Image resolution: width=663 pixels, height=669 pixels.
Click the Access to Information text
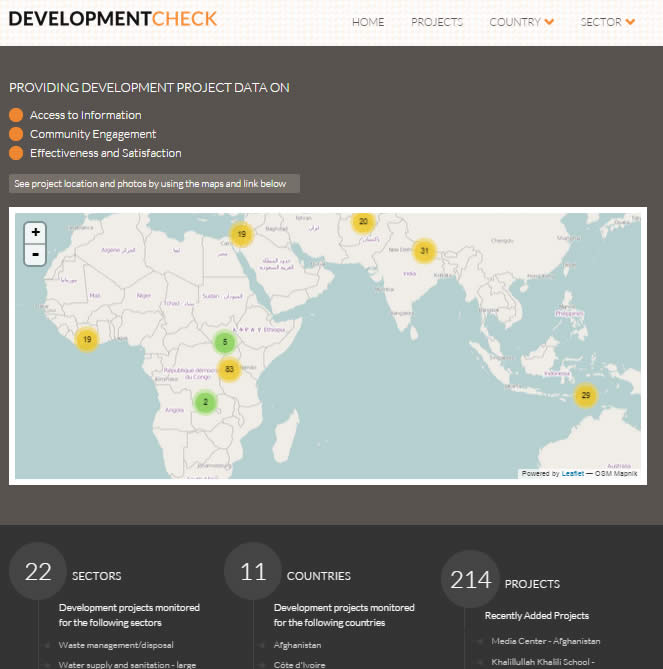[x=86, y=115]
